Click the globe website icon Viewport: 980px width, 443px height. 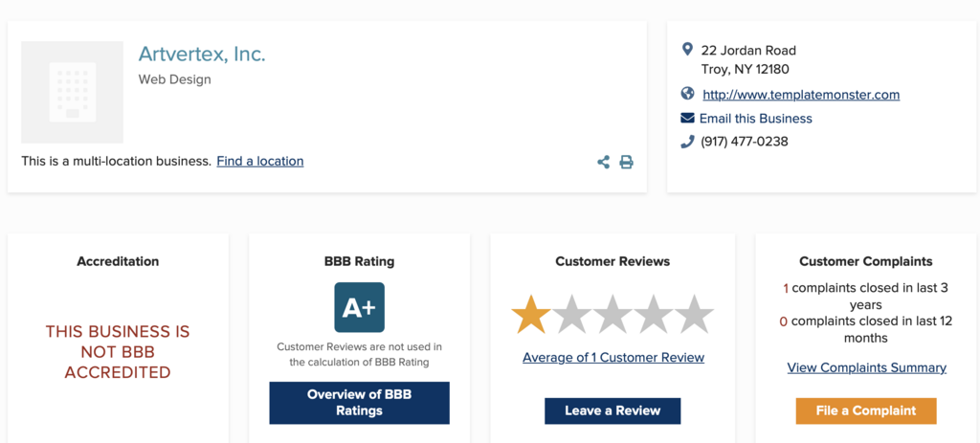687,94
